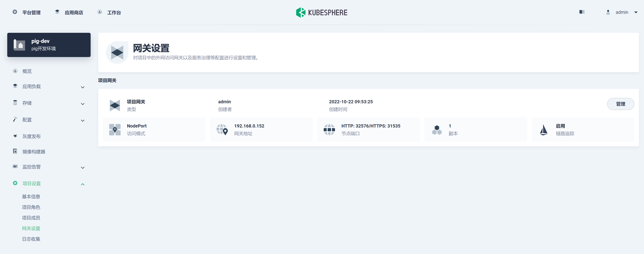Open 基本信息 submenu item
This screenshot has height=254, width=644.
click(31, 197)
